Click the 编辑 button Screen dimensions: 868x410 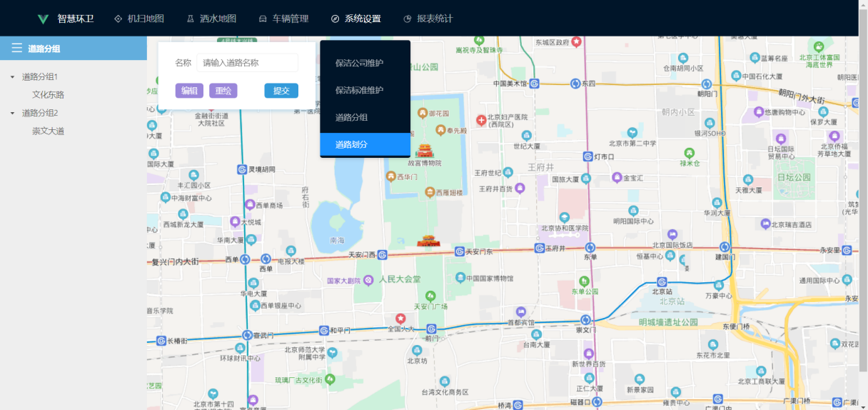click(189, 91)
